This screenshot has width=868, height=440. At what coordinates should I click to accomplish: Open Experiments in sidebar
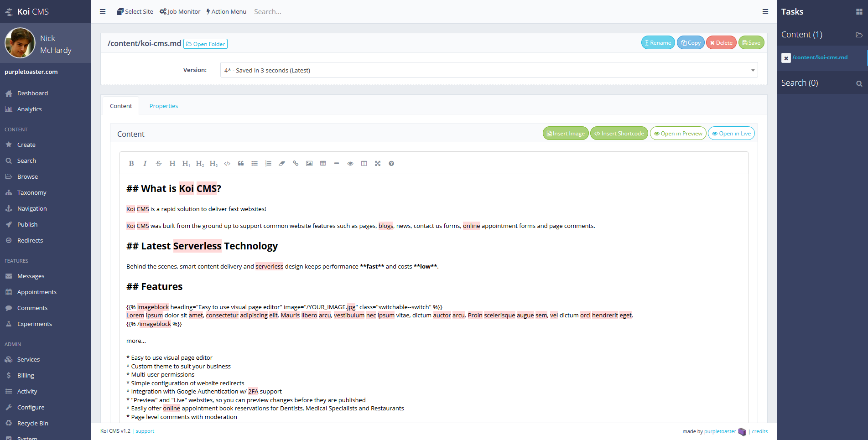point(35,324)
